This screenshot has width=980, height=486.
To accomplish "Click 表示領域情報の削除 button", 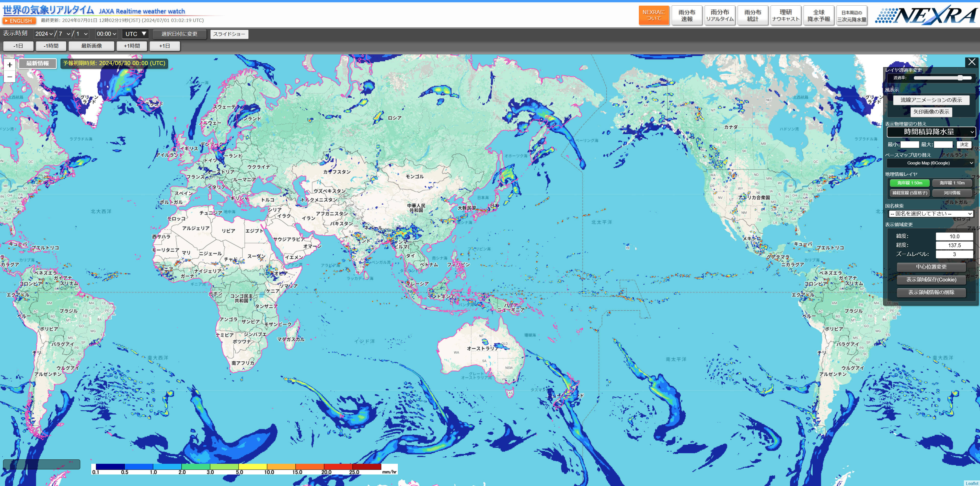I will [x=931, y=292].
